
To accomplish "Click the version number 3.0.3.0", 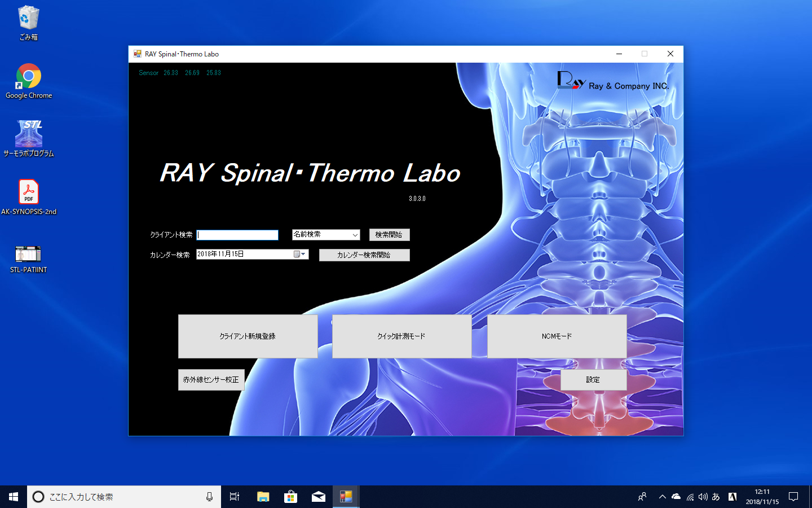I will [417, 199].
